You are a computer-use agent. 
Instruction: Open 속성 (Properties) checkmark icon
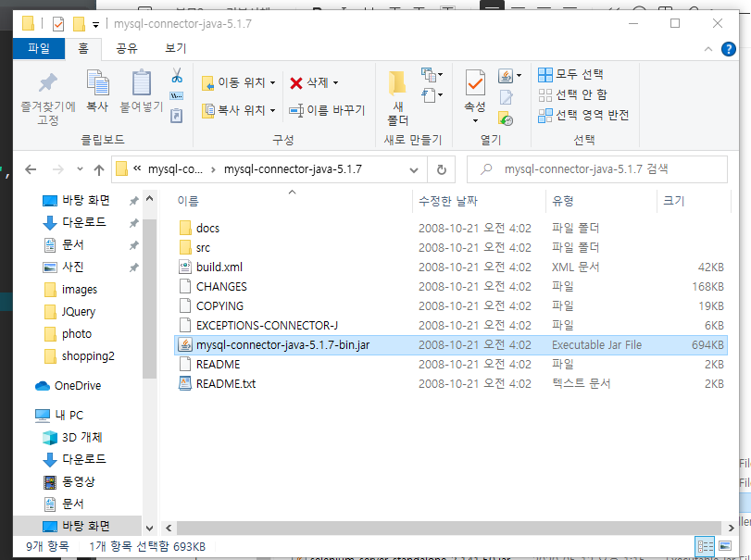pos(475,82)
